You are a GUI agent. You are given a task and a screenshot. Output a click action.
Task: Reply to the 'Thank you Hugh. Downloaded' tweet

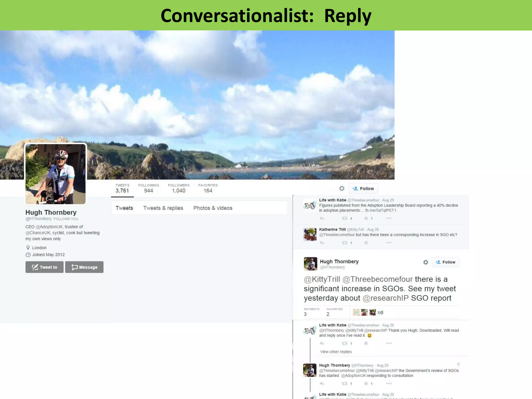[x=322, y=343]
